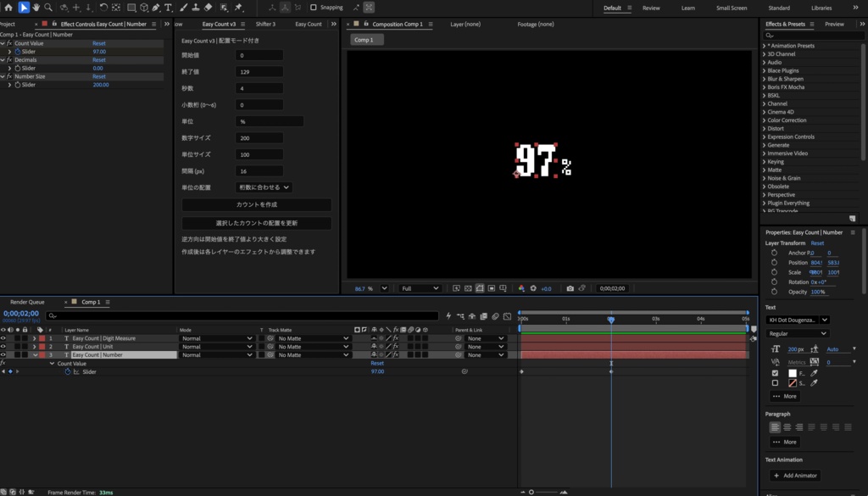Click Position stopwatch in Properties panel

tap(774, 262)
